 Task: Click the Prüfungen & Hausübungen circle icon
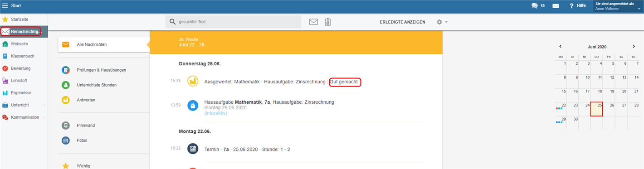(66, 70)
